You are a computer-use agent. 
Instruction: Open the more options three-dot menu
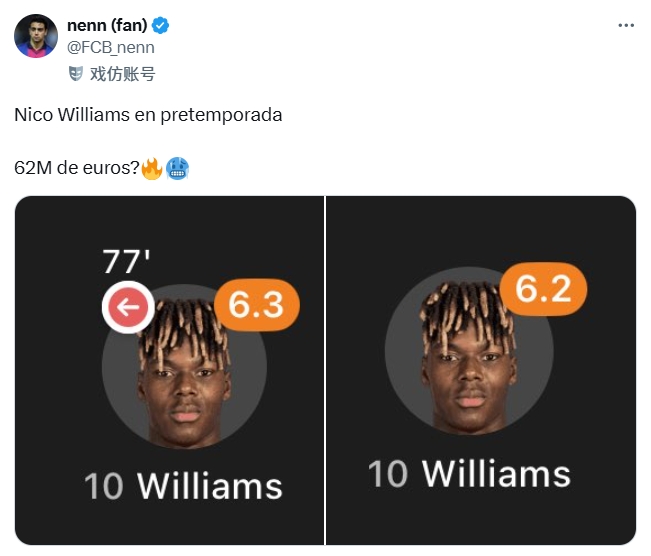627,24
